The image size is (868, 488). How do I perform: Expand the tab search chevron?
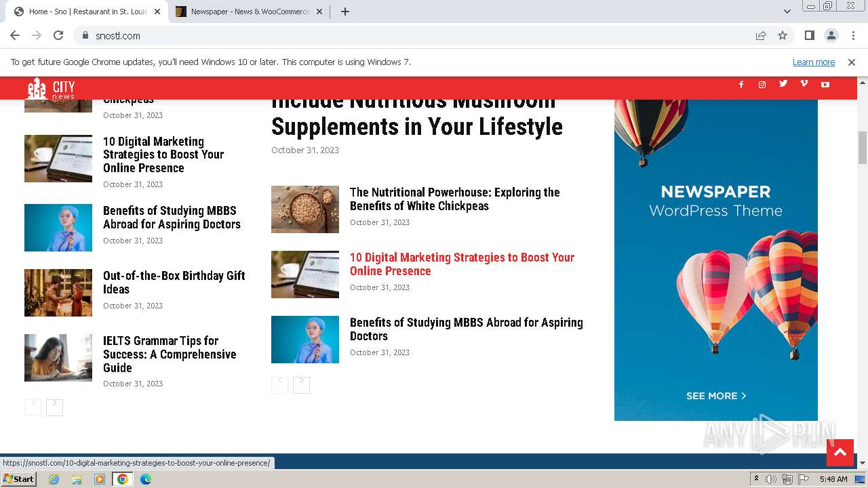coord(787,12)
